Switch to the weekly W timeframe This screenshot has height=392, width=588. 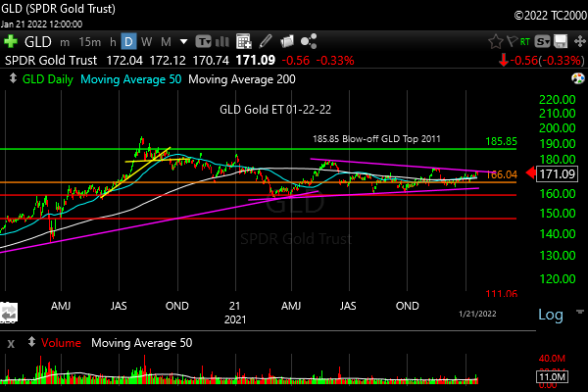coord(146,42)
